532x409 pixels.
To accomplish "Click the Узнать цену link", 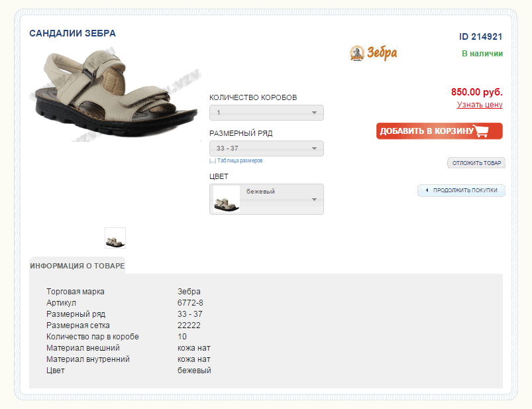I will [480, 105].
